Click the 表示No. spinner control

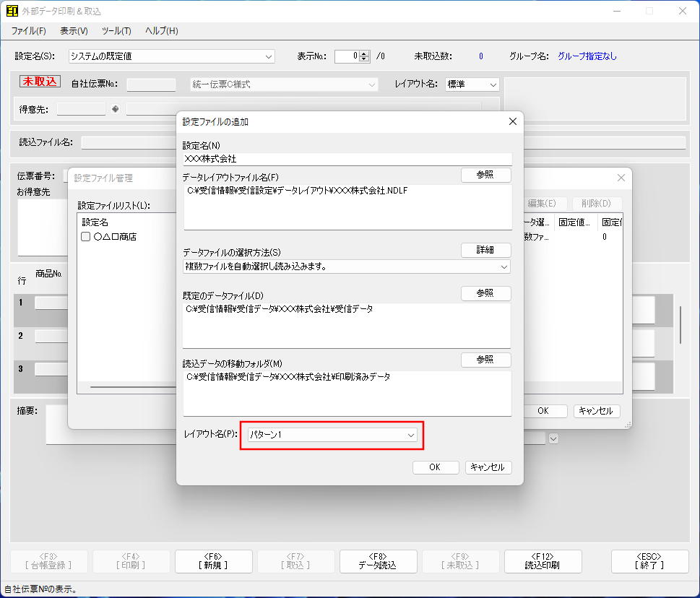coord(365,56)
